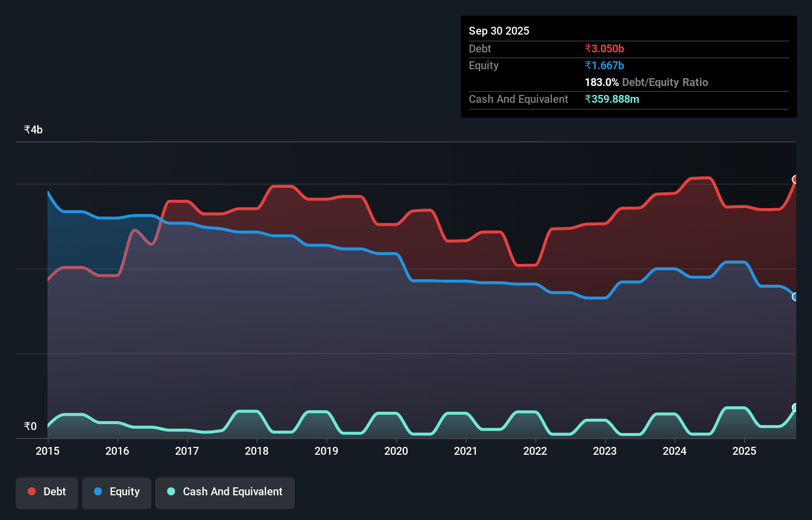Click the Cash And Equivalent value ₹359.888m
Image resolution: width=812 pixels, height=520 pixels.
pyautogui.click(x=612, y=99)
